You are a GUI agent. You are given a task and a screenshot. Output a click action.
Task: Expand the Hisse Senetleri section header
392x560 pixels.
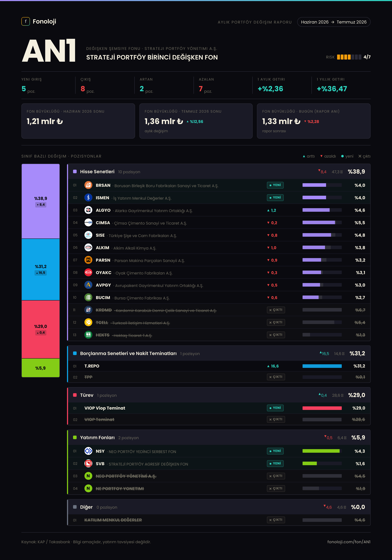(219, 172)
